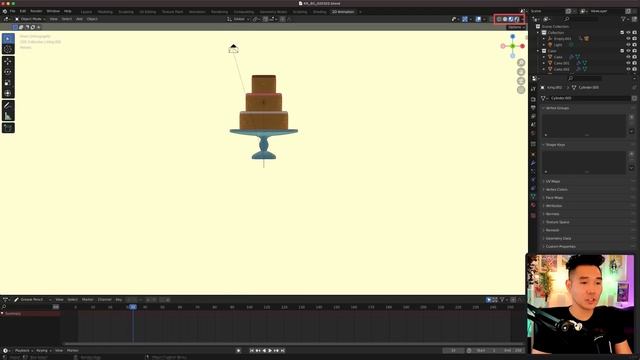Toggle auto keying record button
The height and width of the screenshot is (360, 640).
[239, 351]
